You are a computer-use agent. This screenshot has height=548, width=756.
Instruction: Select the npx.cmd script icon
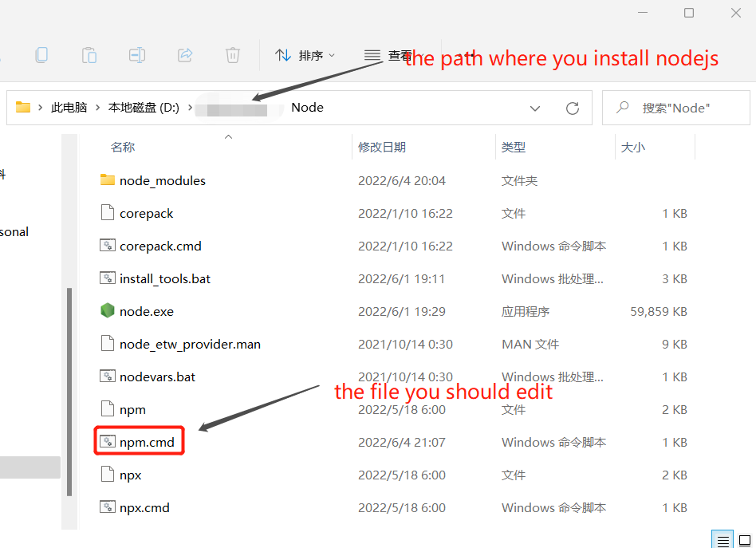(x=107, y=507)
